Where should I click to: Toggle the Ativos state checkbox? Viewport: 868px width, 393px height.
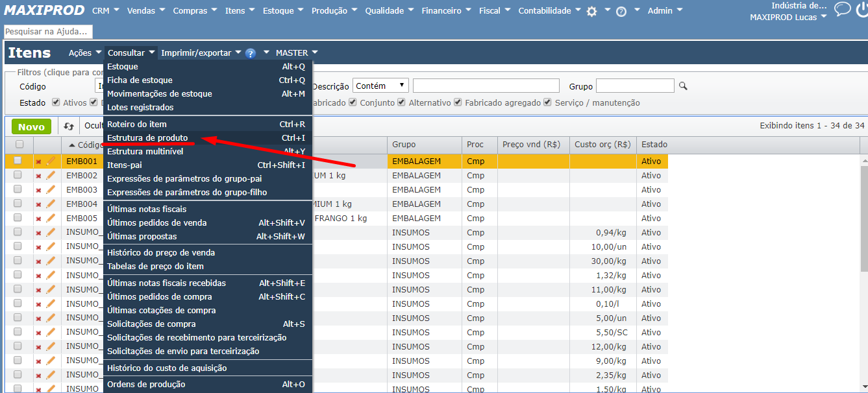coord(56,102)
